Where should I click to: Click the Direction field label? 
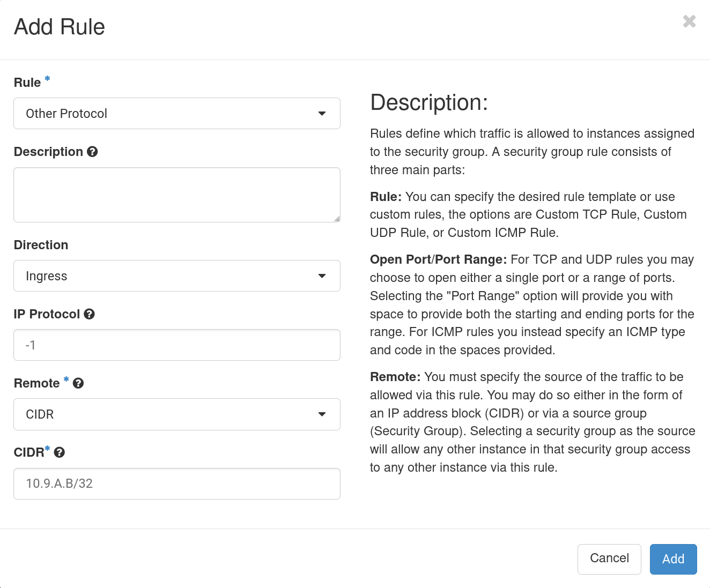pyautogui.click(x=41, y=245)
